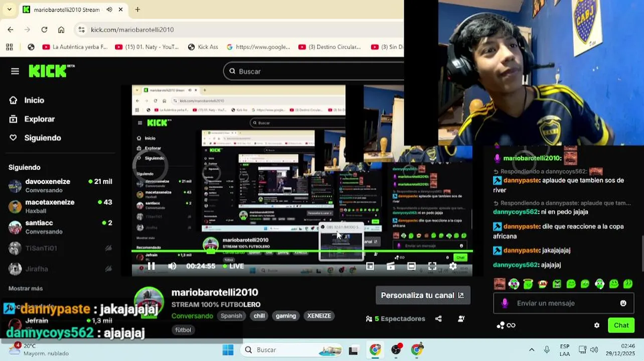The width and height of the screenshot is (644, 361).
Task: Insert the angry square green emote
Action: tap(557, 284)
